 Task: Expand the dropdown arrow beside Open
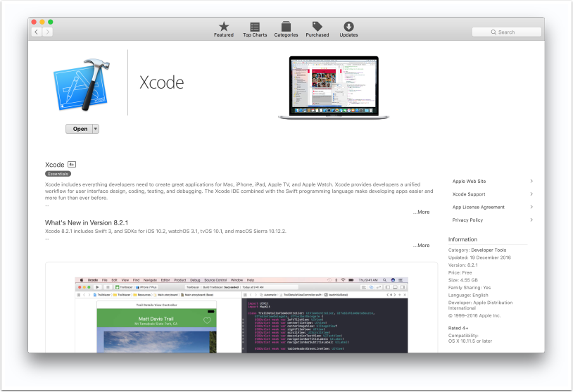[96, 129]
